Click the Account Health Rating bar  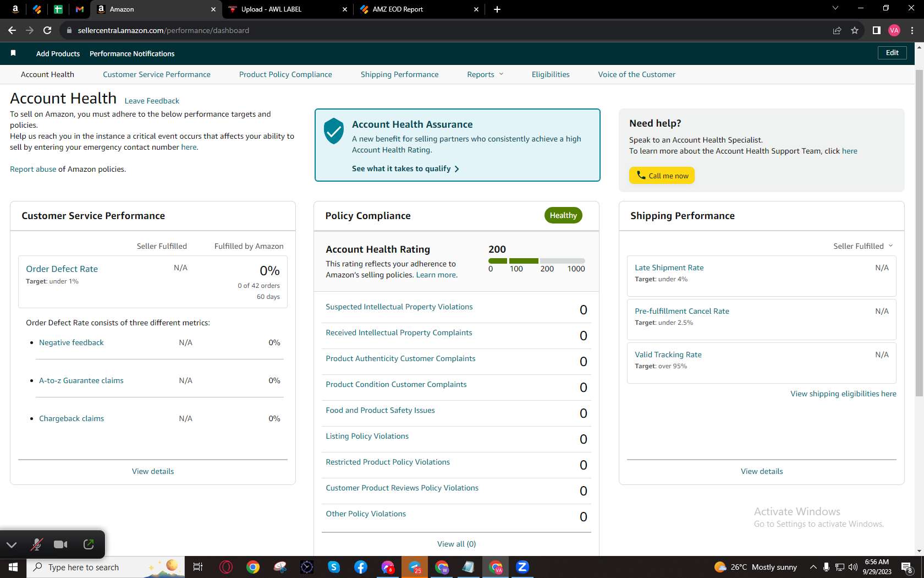(536, 261)
